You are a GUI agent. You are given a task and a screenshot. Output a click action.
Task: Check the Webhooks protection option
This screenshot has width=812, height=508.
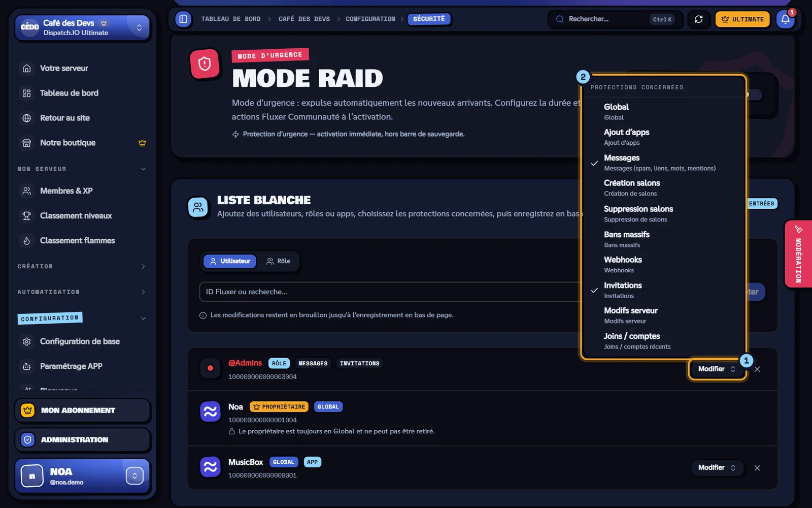tap(663, 265)
